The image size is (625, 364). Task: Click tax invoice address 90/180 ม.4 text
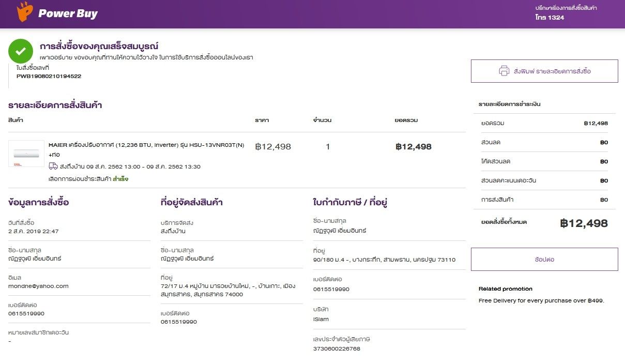click(384, 260)
